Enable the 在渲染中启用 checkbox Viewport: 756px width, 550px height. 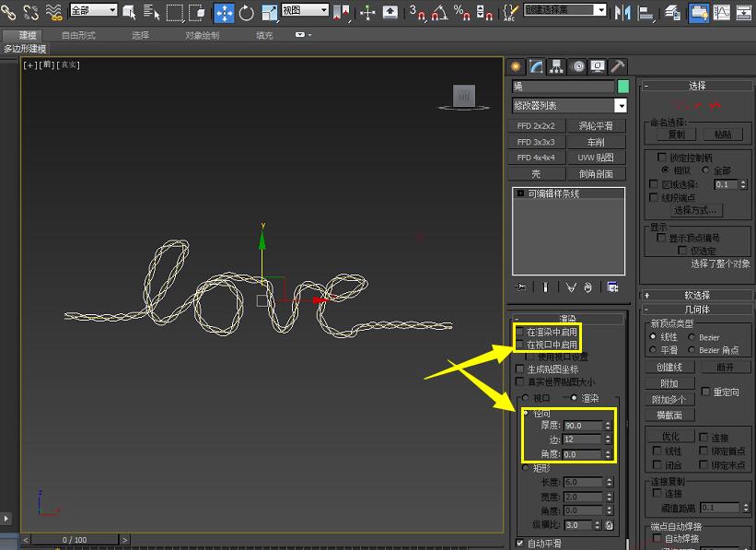point(519,331)
